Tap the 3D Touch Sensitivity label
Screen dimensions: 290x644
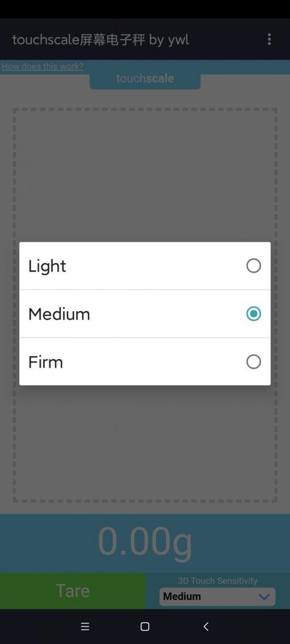[x=217, y=581]
